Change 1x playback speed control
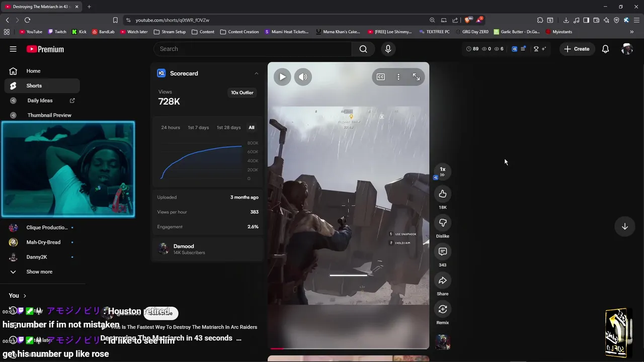The height and width of the screenshot is (362, 644). click(443, 171)
